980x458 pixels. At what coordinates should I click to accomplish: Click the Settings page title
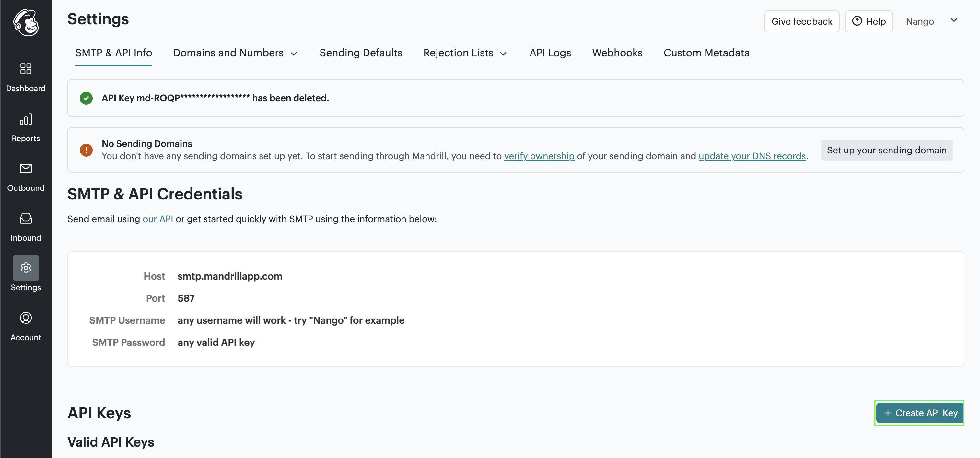(x=98, y=19)
